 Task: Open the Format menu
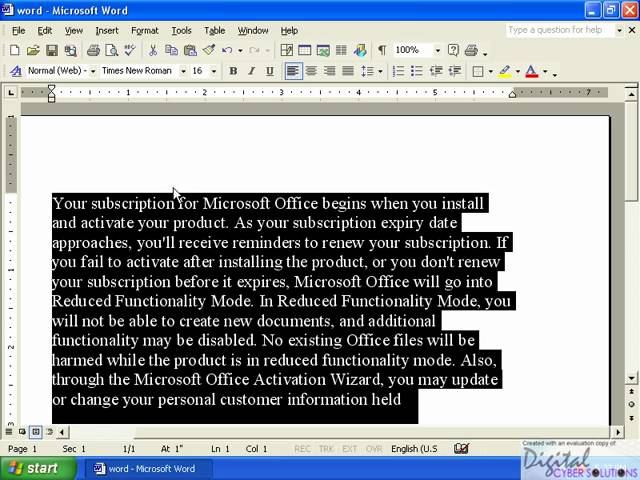(144, 31)
